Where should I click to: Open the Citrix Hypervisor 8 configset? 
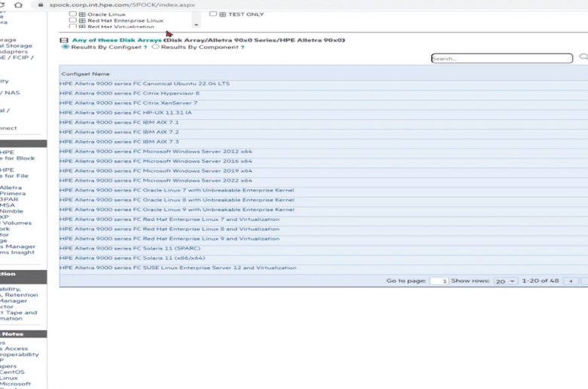click(x=130, y=93)
